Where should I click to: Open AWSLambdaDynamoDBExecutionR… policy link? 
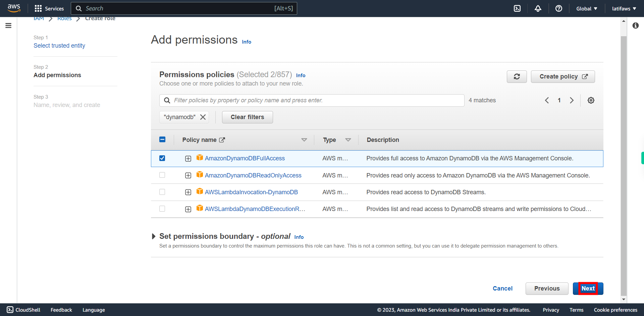[255, 209]
